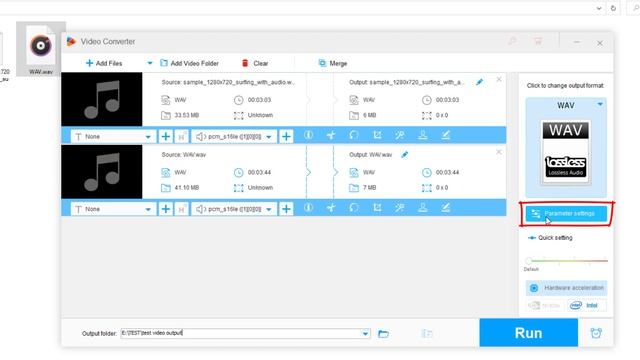
Task: Remove the WAV.wav file with its X
Action: tap(499, 152)
